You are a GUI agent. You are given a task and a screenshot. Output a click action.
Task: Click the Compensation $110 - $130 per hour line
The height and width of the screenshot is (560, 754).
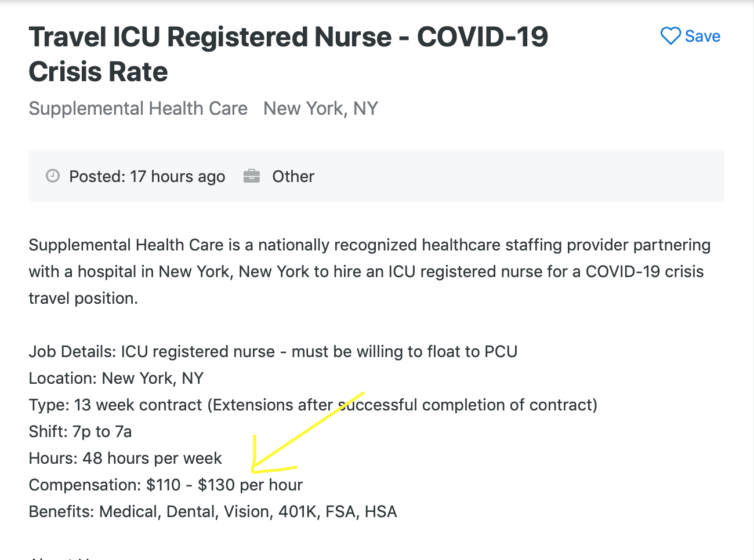[166, 485]
